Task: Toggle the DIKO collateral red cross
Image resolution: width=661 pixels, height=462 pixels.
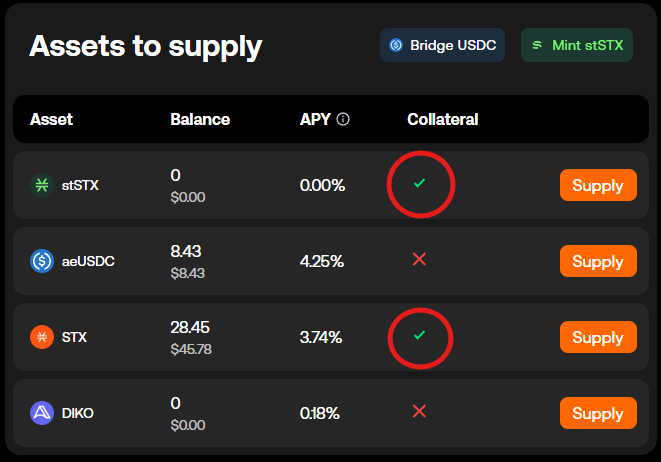Action: click(x=419, y=411)
